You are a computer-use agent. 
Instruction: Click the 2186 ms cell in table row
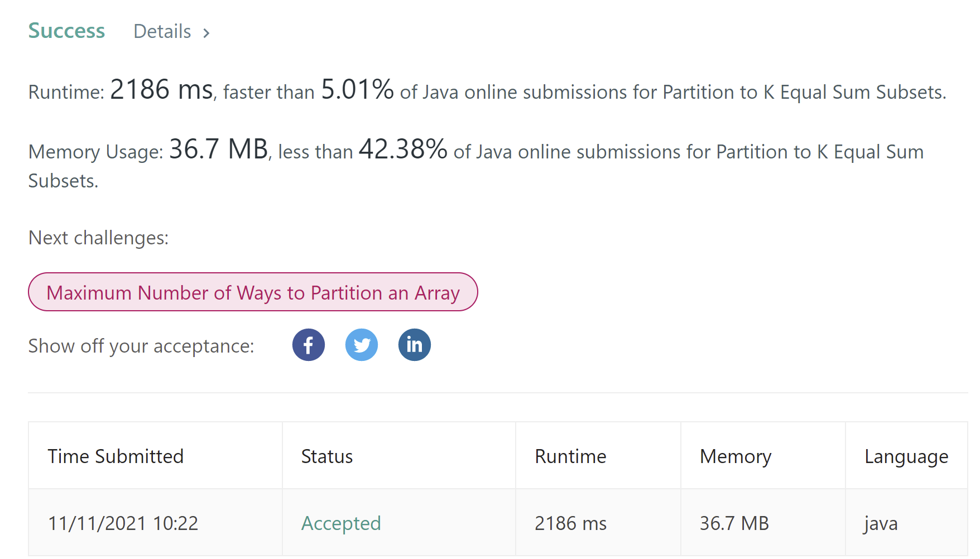tap(570, 523)
